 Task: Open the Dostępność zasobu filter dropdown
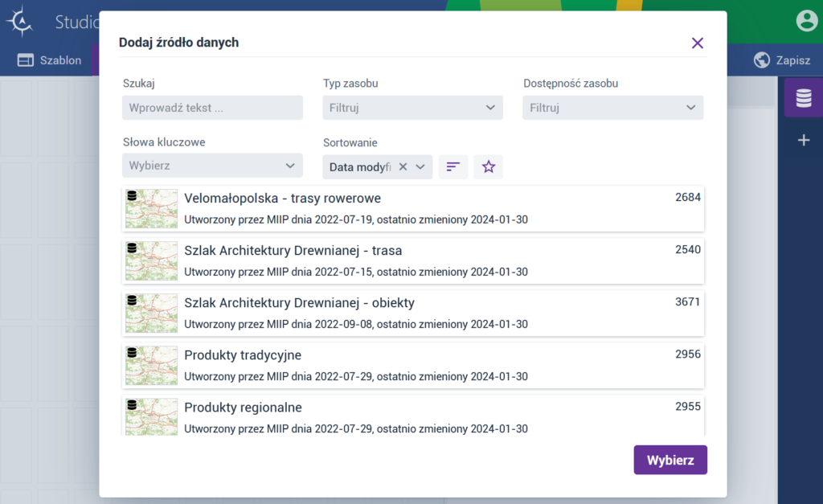point(612,108)
